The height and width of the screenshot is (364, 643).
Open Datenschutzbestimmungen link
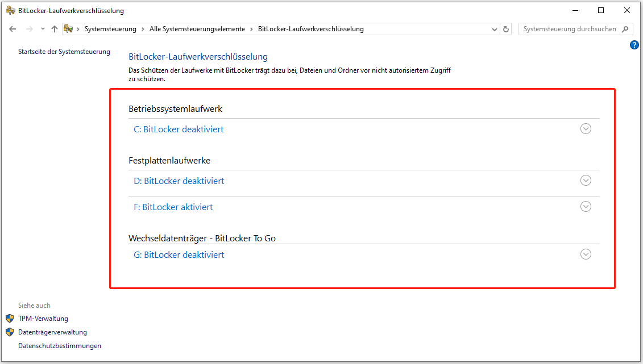pos(60,346)
